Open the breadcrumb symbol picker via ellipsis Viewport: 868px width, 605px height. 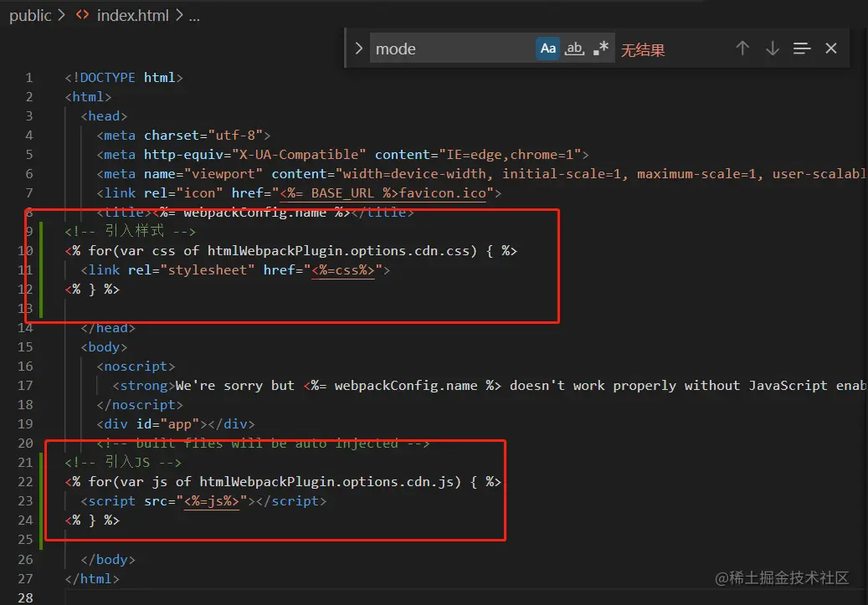pyautogui.click(x=193, y=15)
